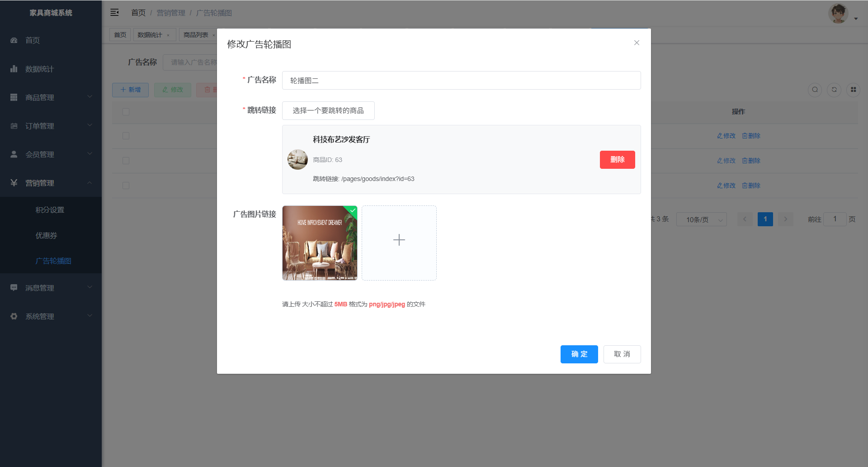Viewport: 868px width, 467px height.
Task: Open the 10条/页 page size dropdown
Action: (701, 219)
